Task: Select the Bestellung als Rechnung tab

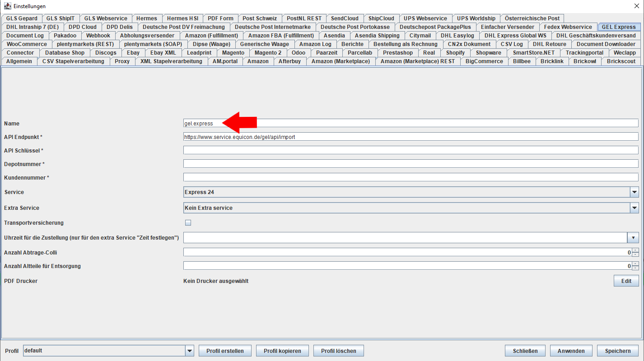Action: [x=406, y=44]
